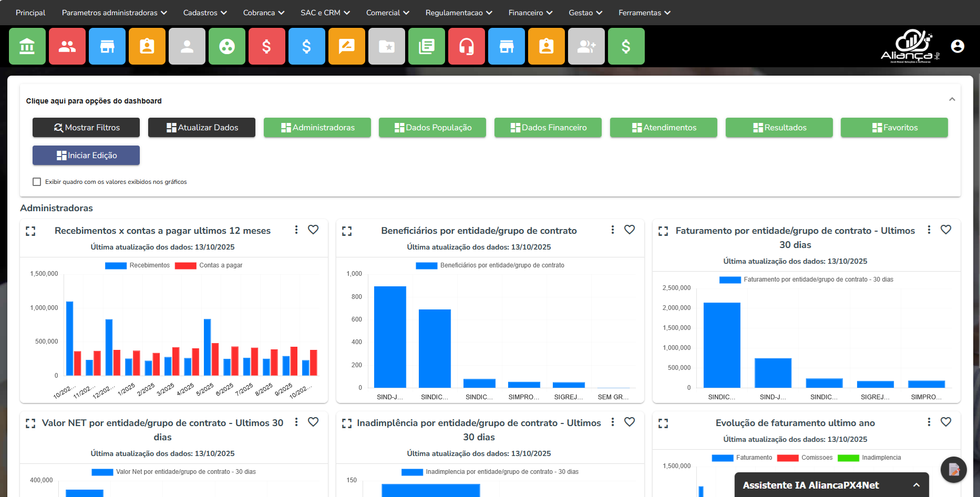The height and width of the screenshot is (497, 980).
Task: Click blue store icon beside red headset icon
Action: pyautogui.click(x=507, y=47)
